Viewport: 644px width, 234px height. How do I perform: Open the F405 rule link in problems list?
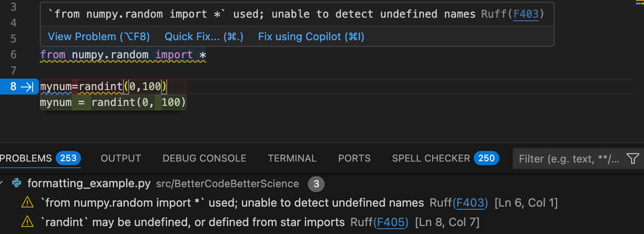[391, 222]
